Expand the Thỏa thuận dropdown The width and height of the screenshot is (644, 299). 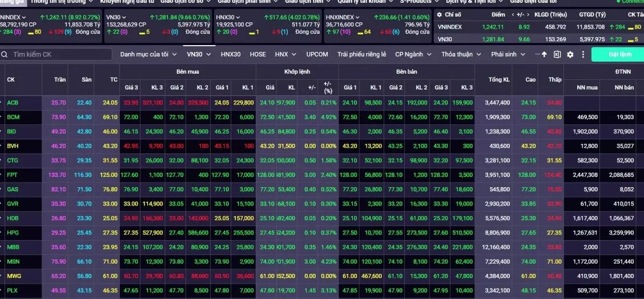coord(461,54)
